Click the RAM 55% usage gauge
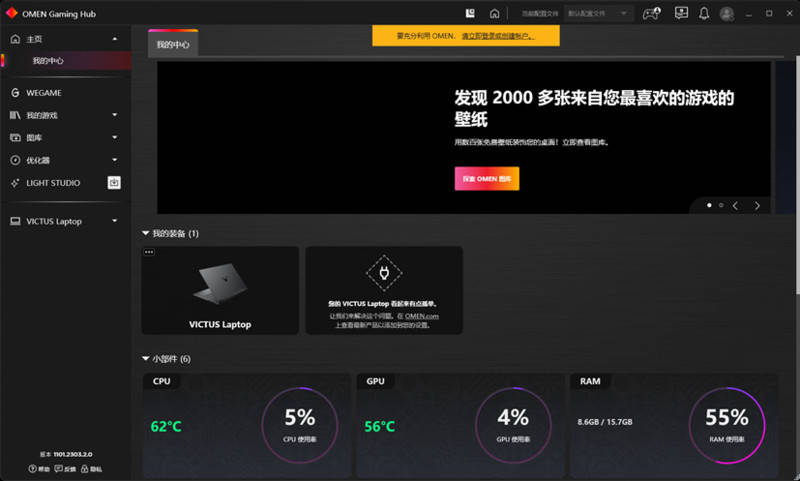Viewport: 800px width, 481px height. tap(727, 425)
